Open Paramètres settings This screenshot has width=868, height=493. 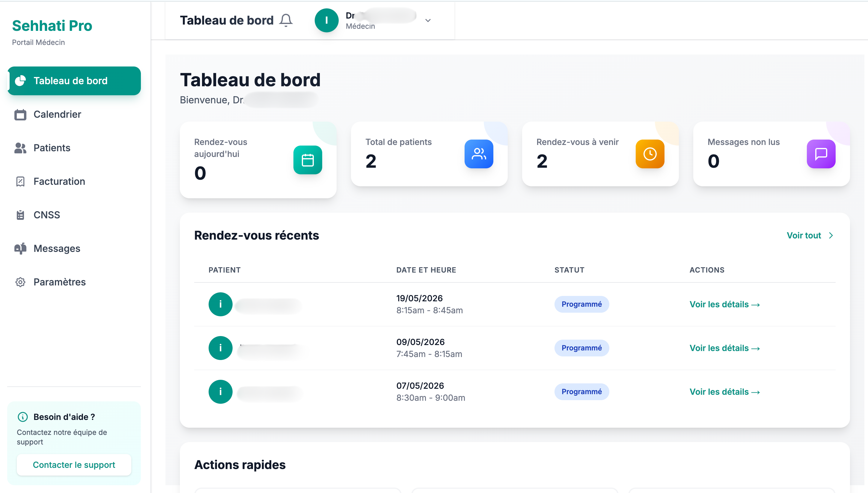coord(74,282)
